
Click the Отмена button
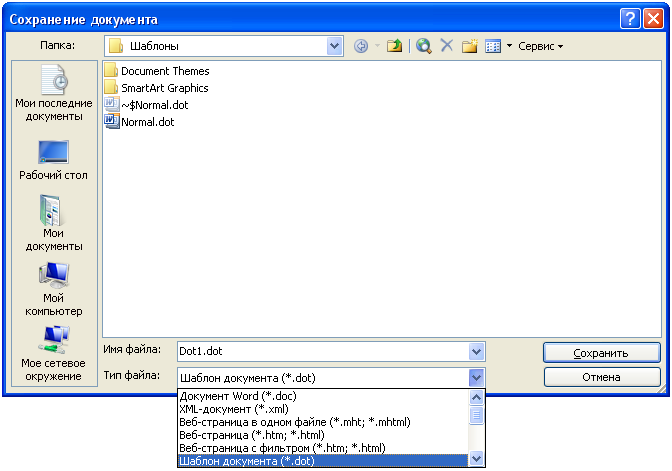(x=601, y=377)
